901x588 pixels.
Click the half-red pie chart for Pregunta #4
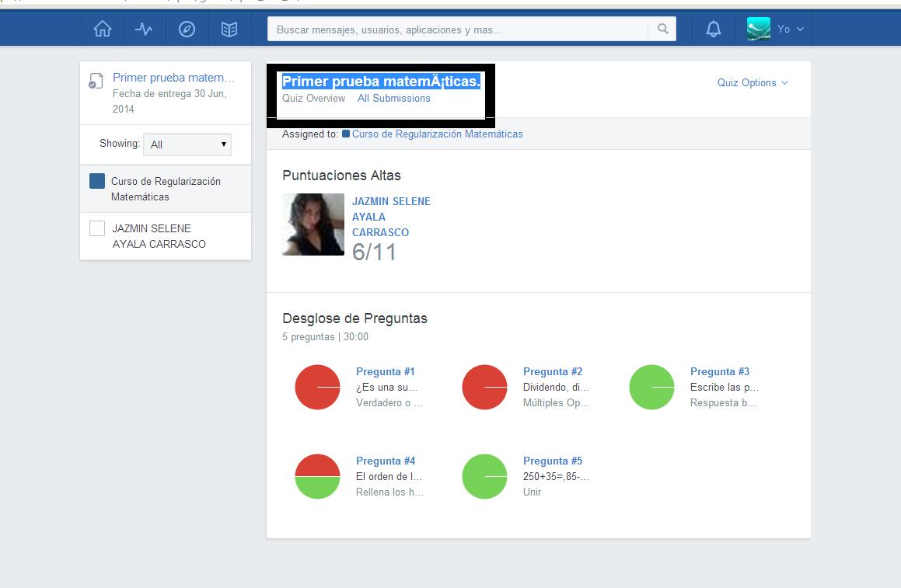point(317,476)
